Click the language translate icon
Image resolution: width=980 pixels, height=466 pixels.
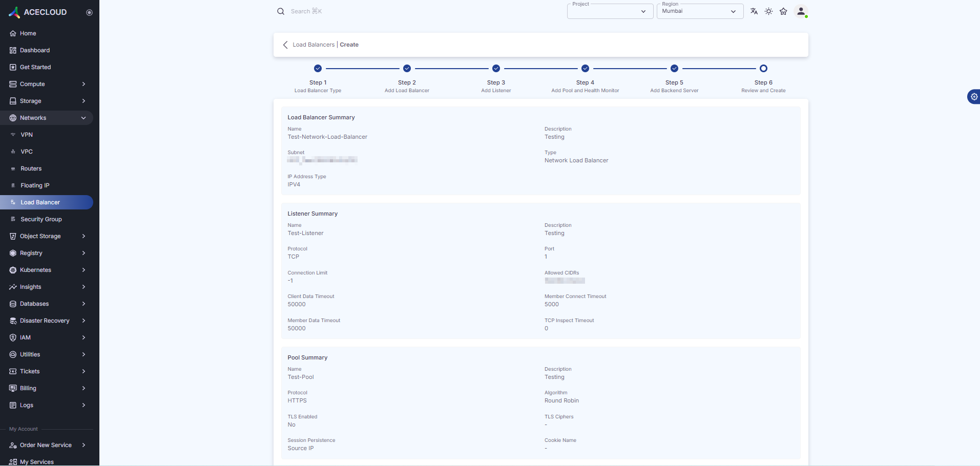click(754, 11)
